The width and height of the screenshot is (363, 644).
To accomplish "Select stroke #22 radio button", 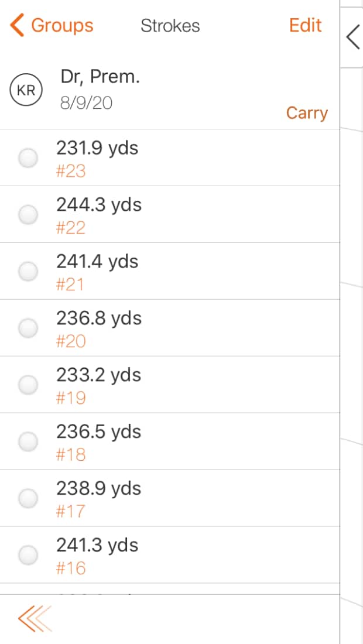I will coord(28,215).
